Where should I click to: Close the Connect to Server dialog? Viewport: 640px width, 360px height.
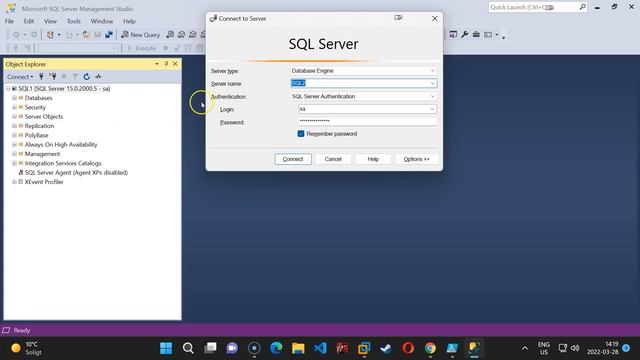[435, 19]
